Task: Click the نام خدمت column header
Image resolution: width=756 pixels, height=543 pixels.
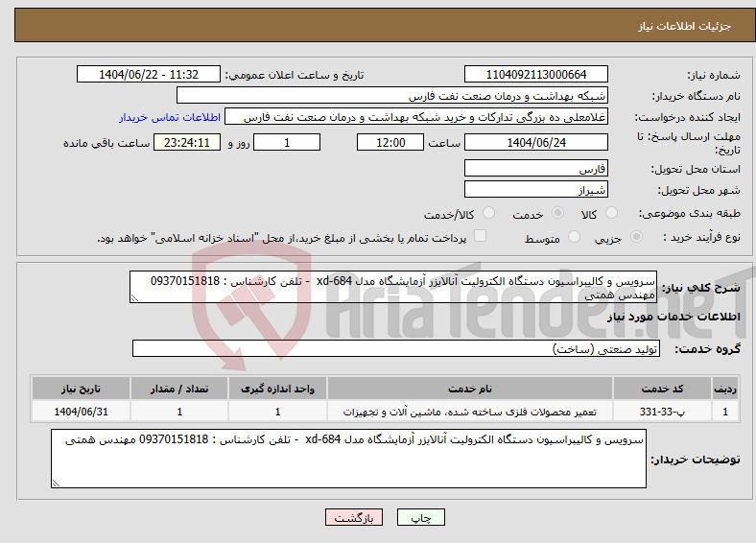Action: pos(469,389)
